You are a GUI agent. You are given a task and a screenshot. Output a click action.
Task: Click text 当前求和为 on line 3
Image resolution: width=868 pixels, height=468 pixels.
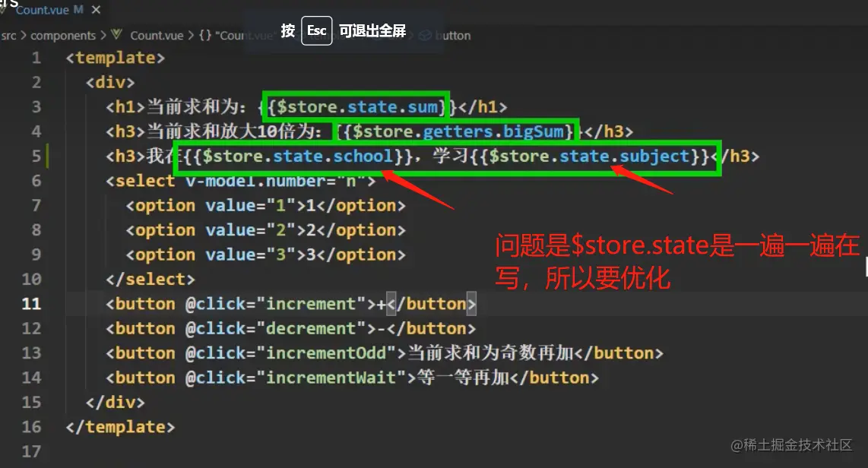(192, 107)
